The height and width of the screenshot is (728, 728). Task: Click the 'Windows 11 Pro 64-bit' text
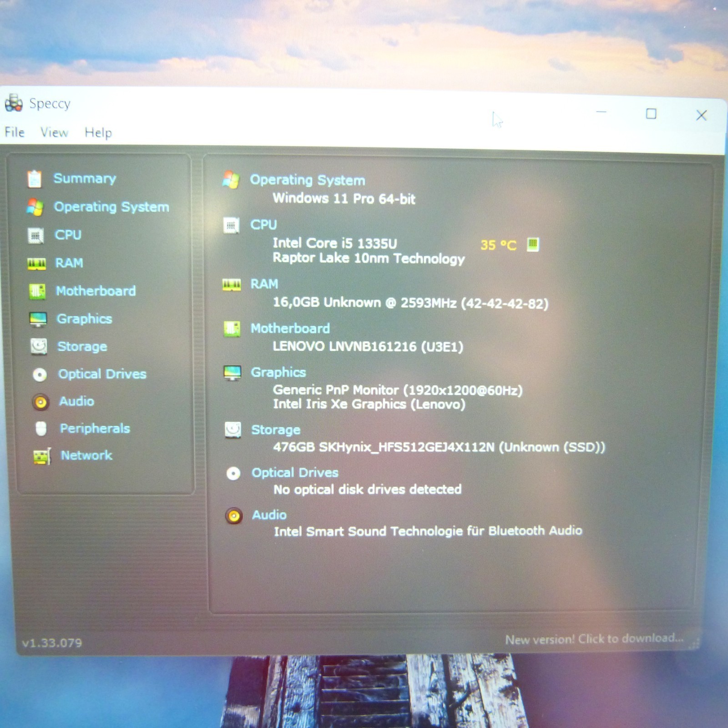click(x=344, y=199)
